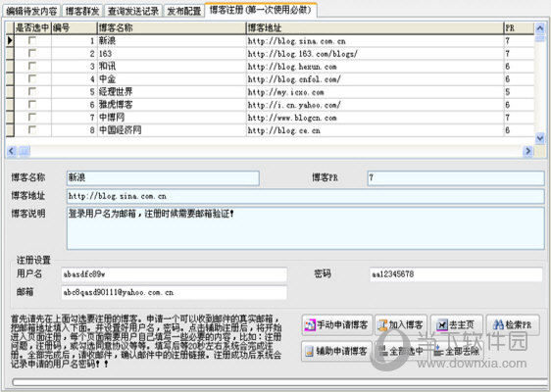Click the PR column header
This screenshot has height=392, width=551.
[519, 27]
